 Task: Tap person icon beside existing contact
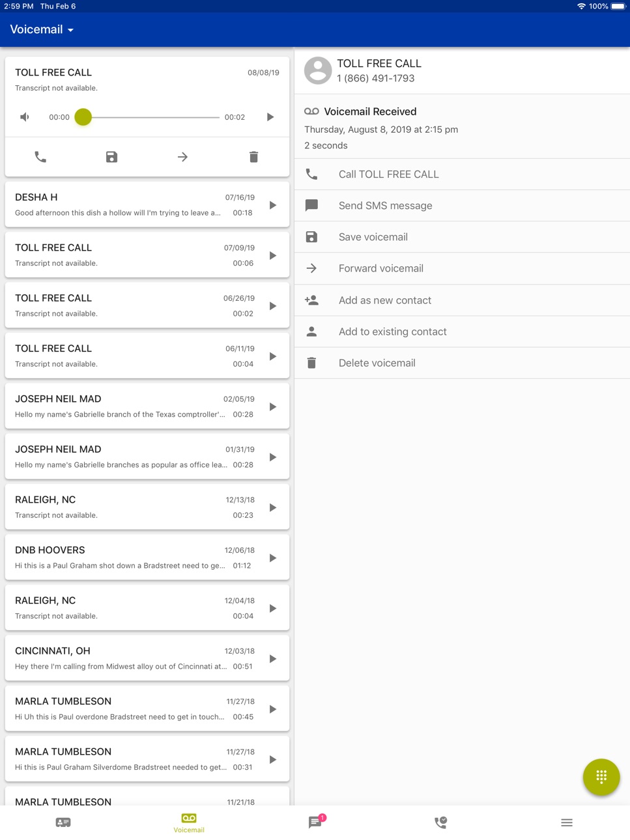tap(311, 331)
